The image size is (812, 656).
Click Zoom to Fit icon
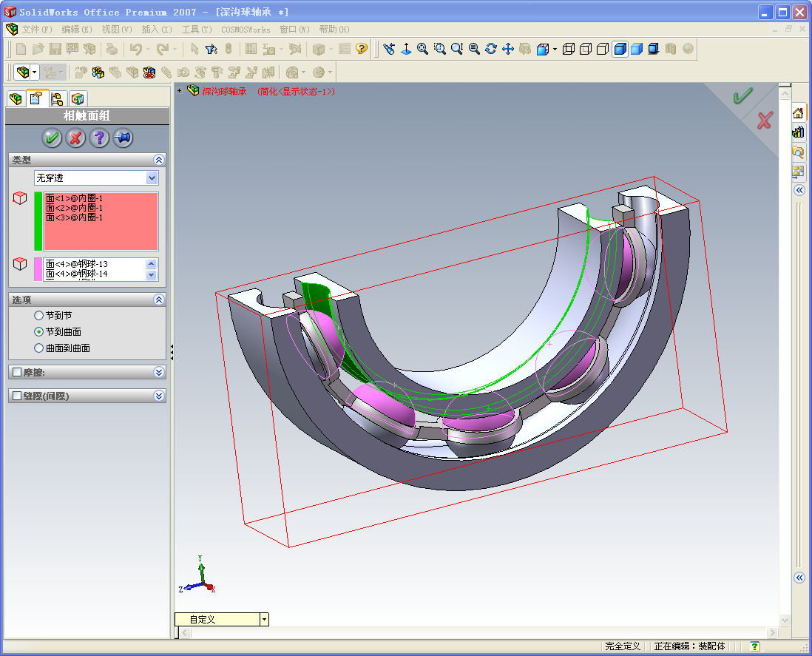423,50
